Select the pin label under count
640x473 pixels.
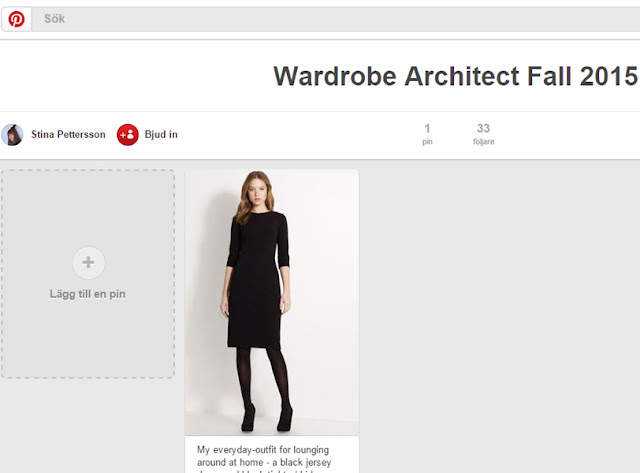pyautogui.click(x=427, y=142)
